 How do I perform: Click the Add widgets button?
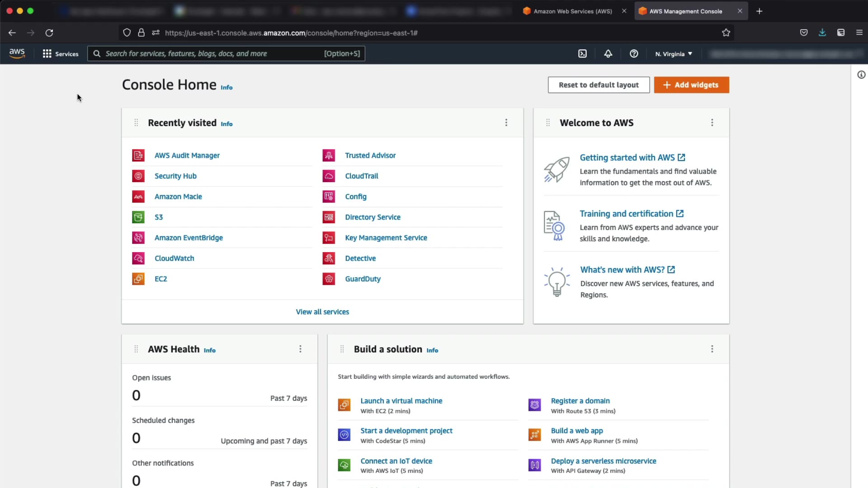tap(691, 85)
